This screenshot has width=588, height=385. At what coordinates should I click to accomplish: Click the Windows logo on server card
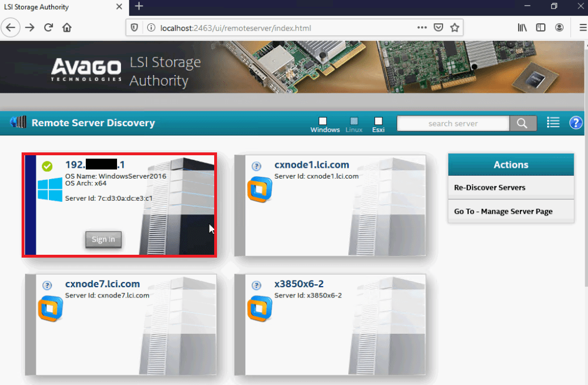(x=50, y=190)
